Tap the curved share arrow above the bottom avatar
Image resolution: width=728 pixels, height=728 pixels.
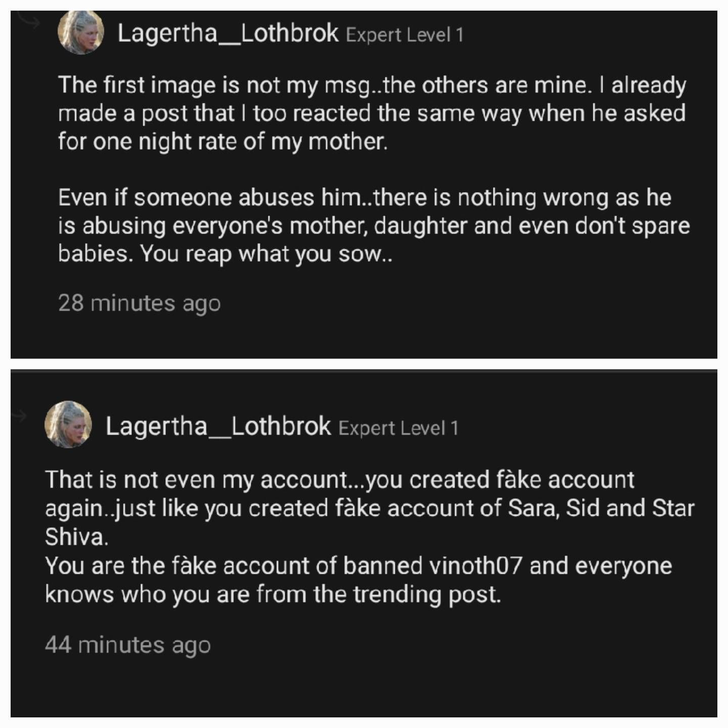(20, 416)
